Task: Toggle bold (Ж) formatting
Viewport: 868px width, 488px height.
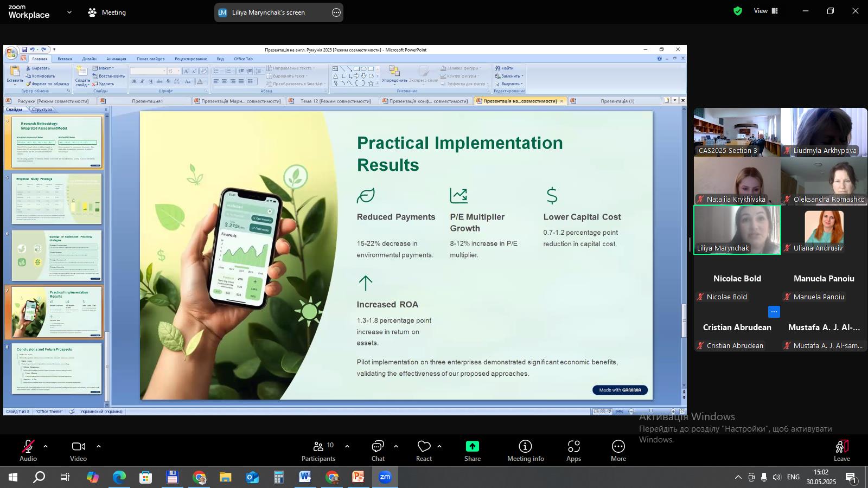Action: click(135, 81)
